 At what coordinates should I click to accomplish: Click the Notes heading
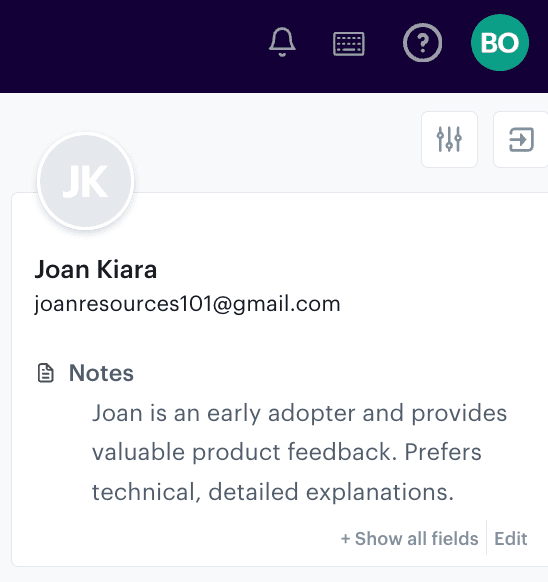101,373
